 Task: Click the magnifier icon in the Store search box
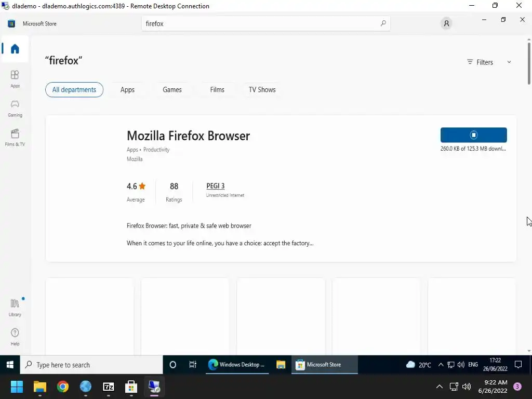383,23
